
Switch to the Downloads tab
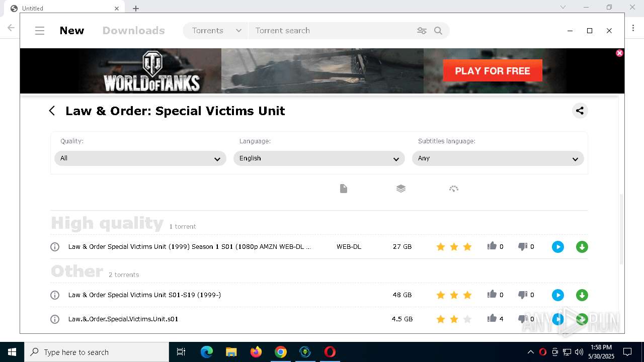133,31
